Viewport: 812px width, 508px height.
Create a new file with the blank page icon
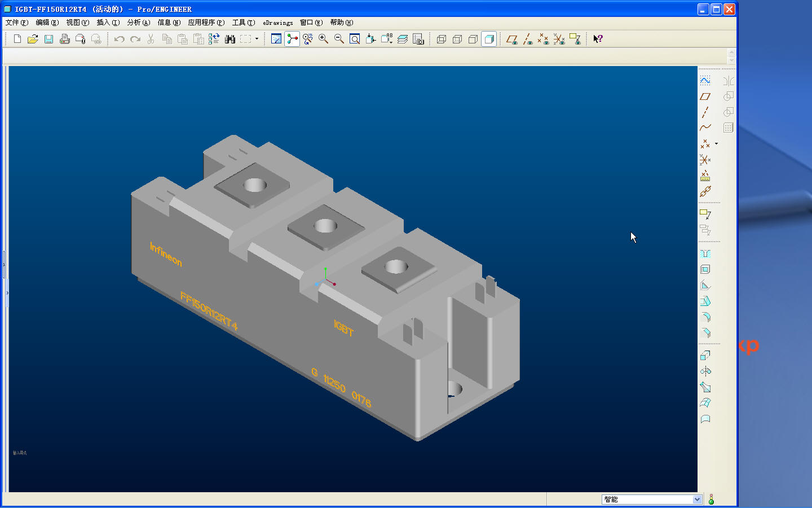coord(17,39)
